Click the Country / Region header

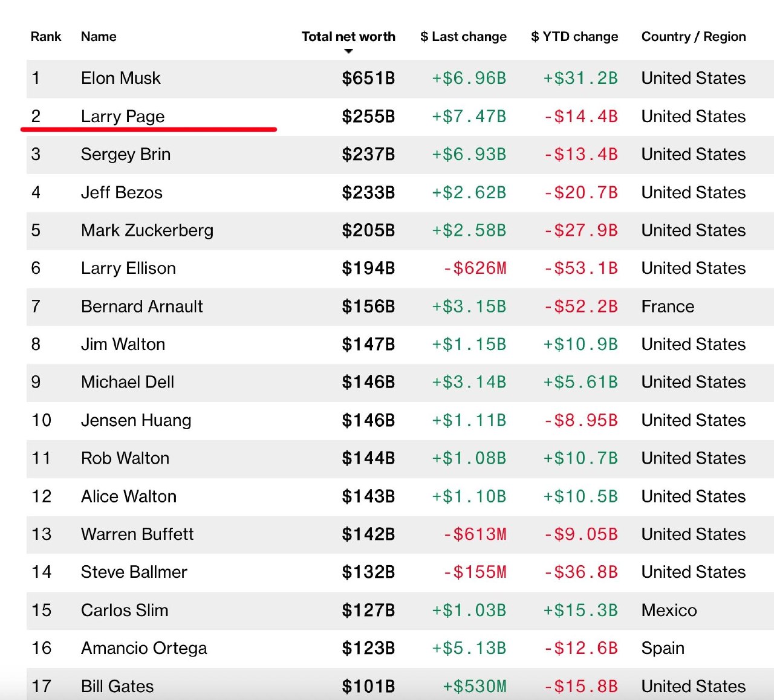click(x=694, y=36)
